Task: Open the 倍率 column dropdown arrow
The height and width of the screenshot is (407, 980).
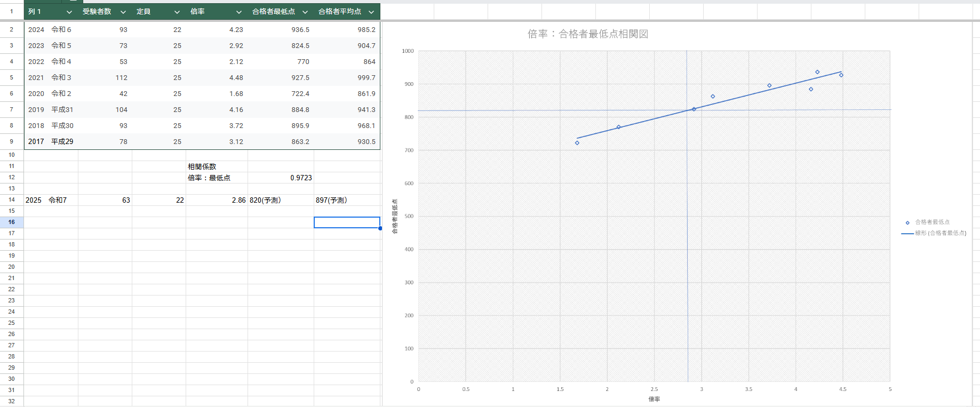Action: click(x=239, y=12)
